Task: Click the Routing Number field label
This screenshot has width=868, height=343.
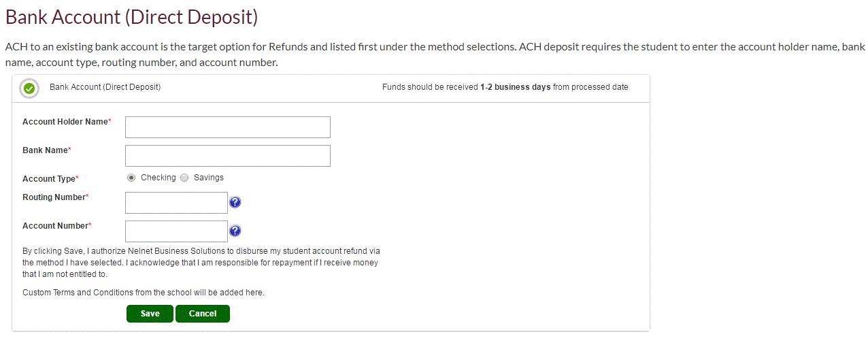Action: tap(56, 197)
